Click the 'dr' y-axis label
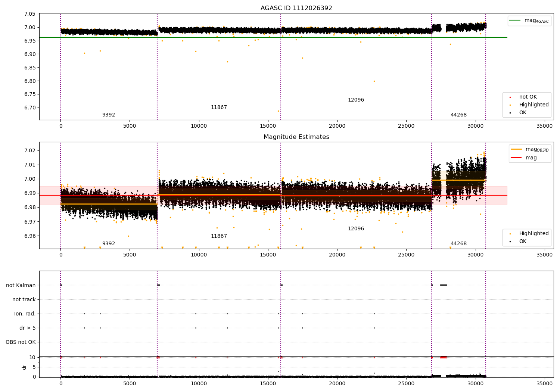The height and width of the screenshot is (392, 560). (x=24, y=367)
